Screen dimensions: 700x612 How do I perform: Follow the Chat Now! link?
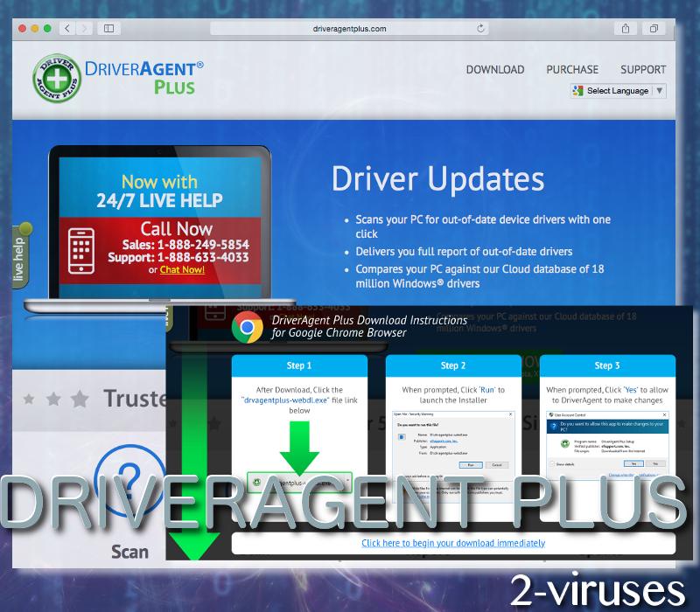182,269
